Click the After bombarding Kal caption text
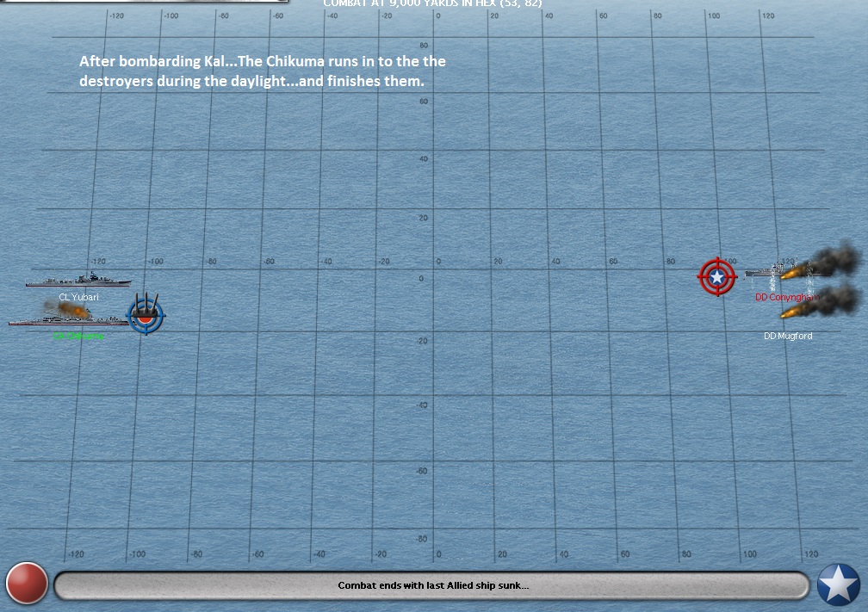The width and height of the screenshot is (868, 612). pyautogui.click(x=263, y=71)
